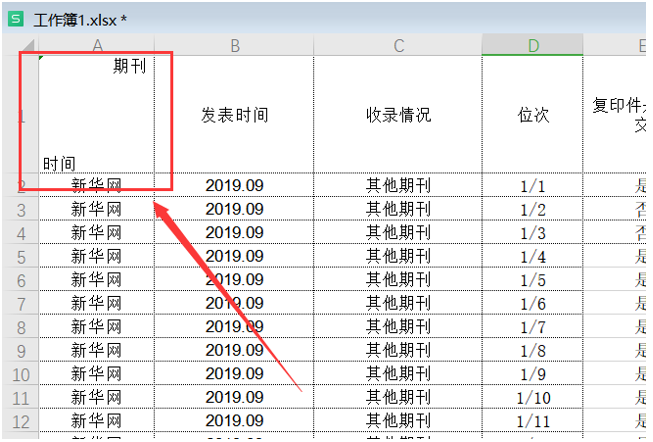Click the 复印件 header cell in column E
This screenshot has height=442, width=653.
coord(615,115)
